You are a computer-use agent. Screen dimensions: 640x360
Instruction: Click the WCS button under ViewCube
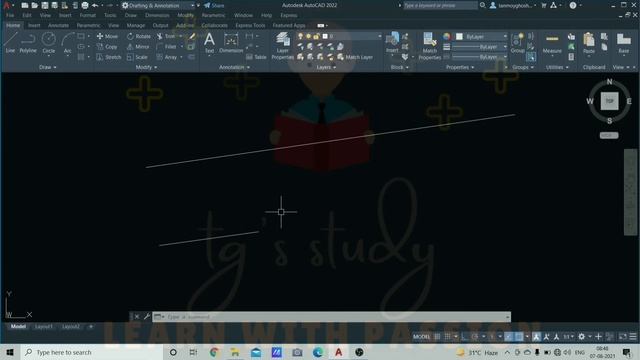[x=609, y=135]
